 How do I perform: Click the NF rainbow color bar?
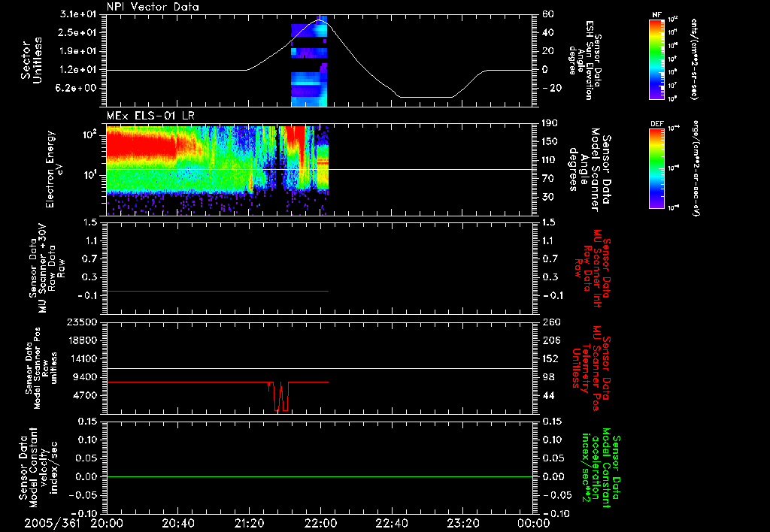(657, 59)
